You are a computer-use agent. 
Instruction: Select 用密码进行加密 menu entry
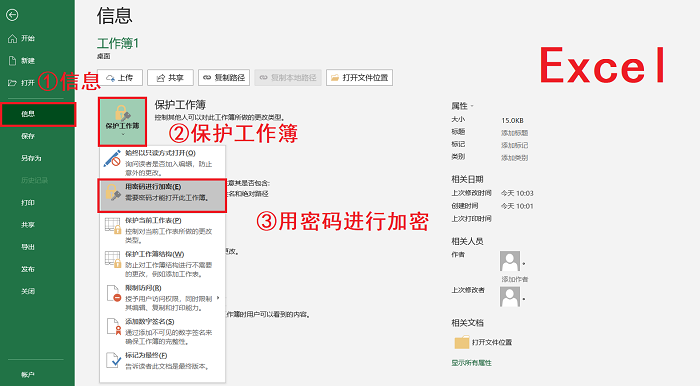pyautogui.click(x=162, y=195)
